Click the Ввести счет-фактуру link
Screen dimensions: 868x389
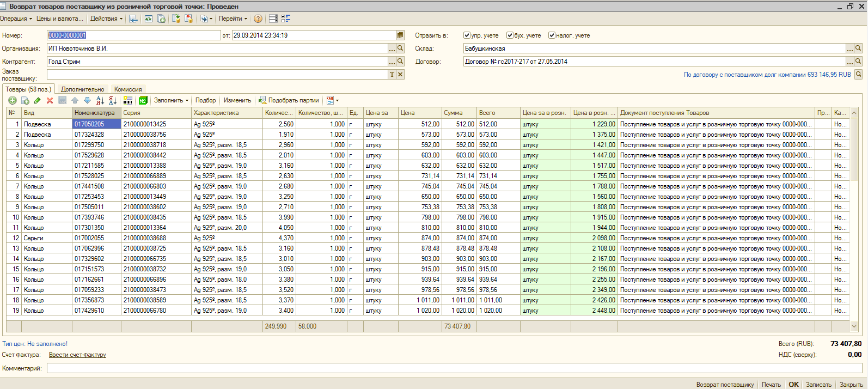click(77, 355)
